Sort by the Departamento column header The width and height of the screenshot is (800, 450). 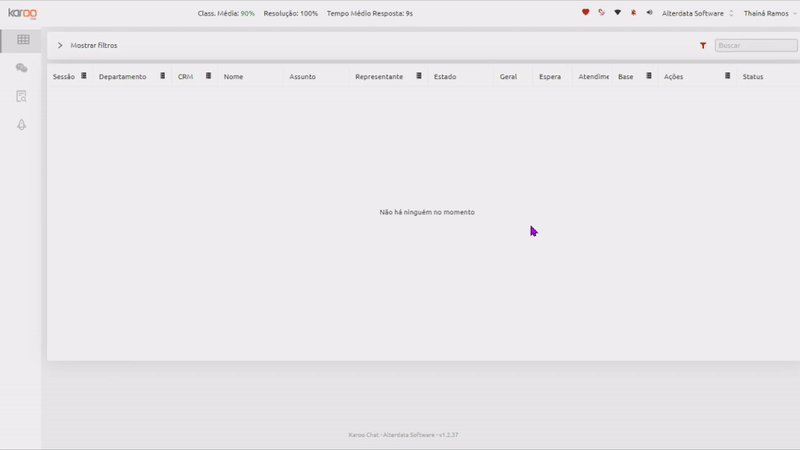tap(122, 77)
